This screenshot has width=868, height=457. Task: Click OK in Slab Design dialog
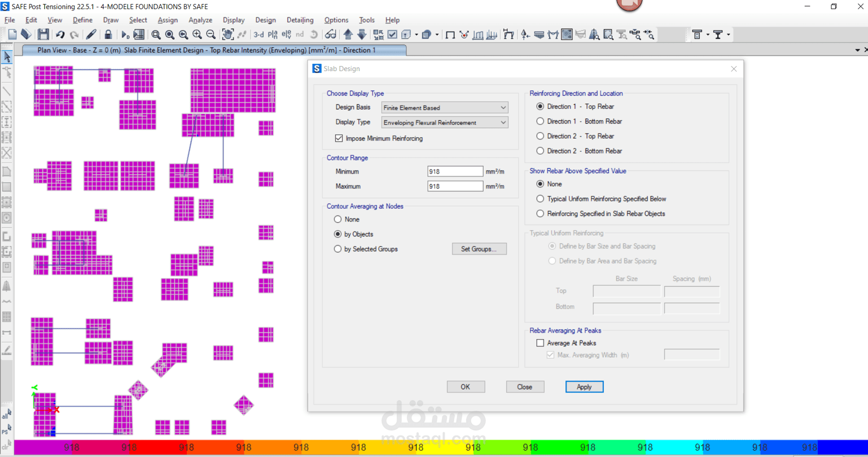[466, 386]
